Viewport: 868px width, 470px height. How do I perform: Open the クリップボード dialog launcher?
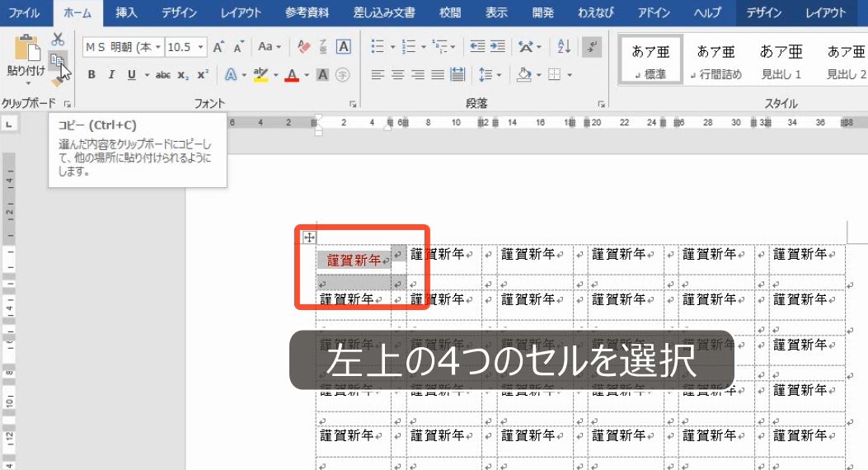point(67,104)
